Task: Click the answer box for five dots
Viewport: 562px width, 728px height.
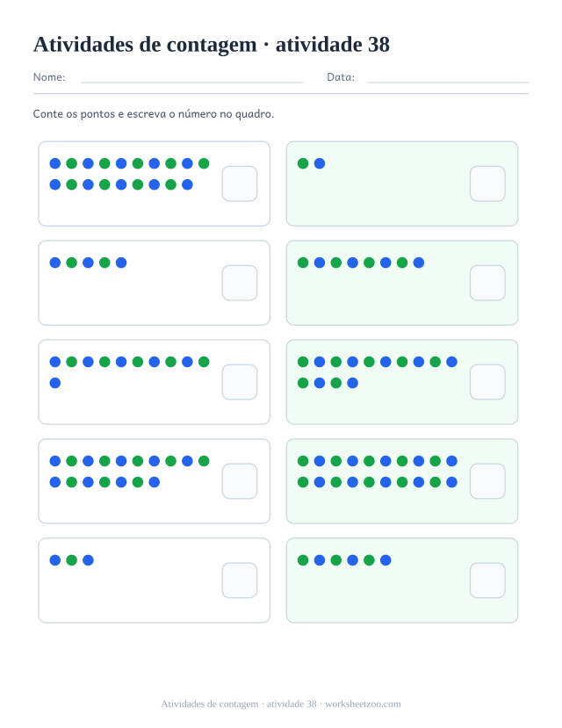Action: coord(240,283)
